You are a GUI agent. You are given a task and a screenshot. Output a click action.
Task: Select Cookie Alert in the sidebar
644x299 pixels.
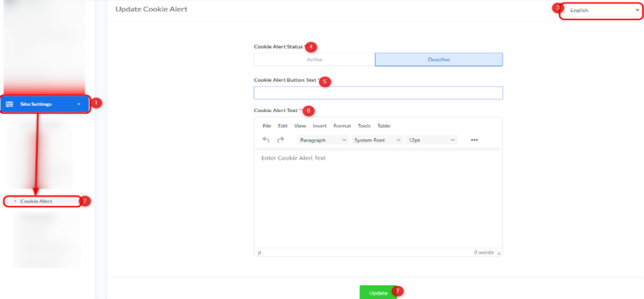(36, 201)
